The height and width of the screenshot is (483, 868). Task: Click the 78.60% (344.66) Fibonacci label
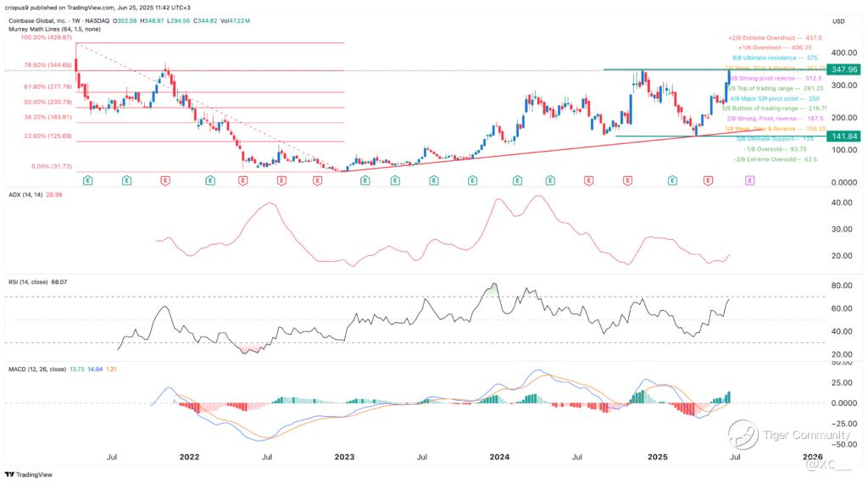click(48, 65)
